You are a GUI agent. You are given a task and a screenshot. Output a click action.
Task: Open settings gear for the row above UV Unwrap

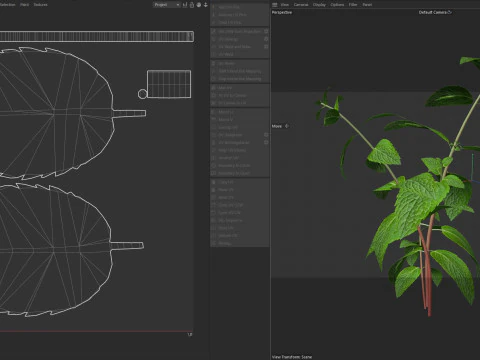coord(266,31)
